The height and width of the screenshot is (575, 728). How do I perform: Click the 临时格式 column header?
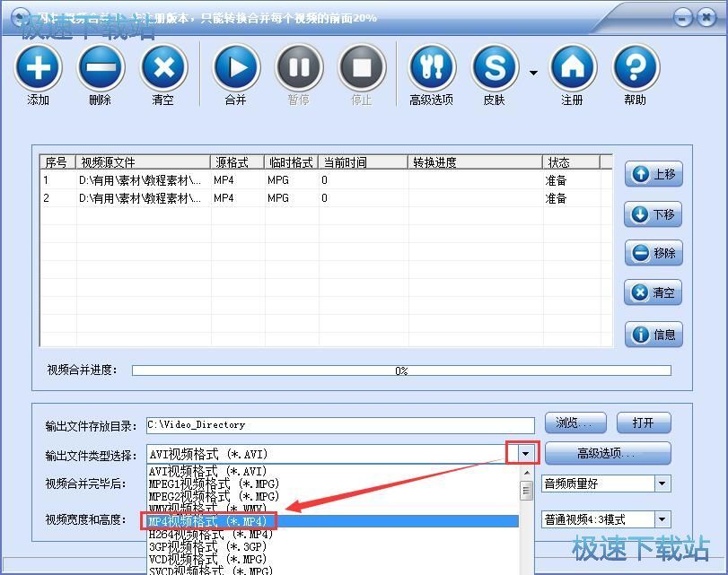click(x=291, y=162)
